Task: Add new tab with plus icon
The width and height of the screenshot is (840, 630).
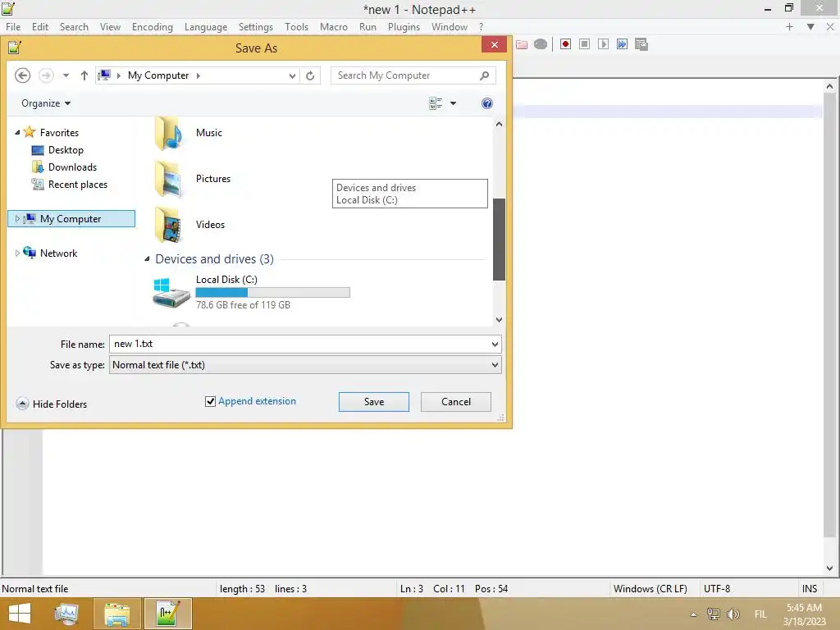Action: coord(789,27)
